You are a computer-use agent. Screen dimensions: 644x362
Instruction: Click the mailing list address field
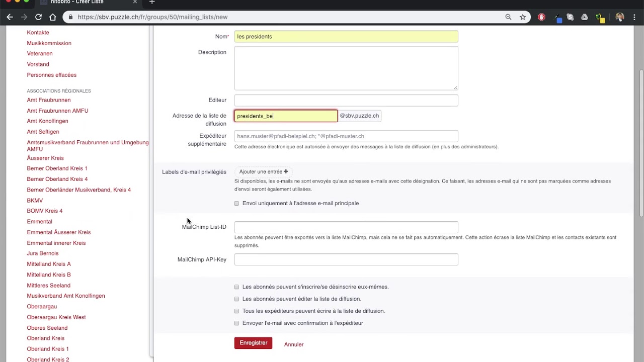click(286, 116)
